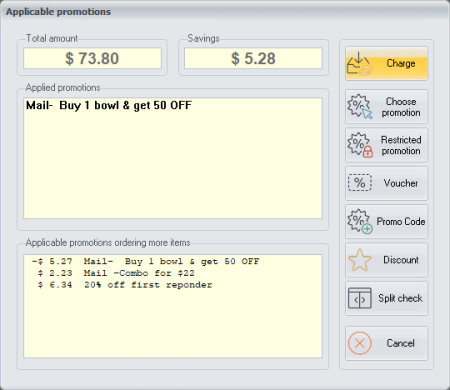450x390 pixels.
Task: Click the Total amount $73.80 field
Action: (92, 58)
